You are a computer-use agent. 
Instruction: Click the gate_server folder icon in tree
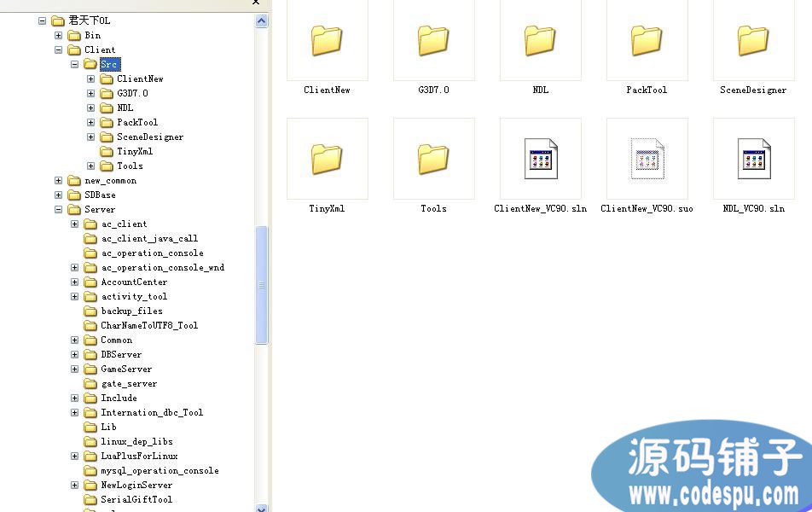[x=90, y=383]
